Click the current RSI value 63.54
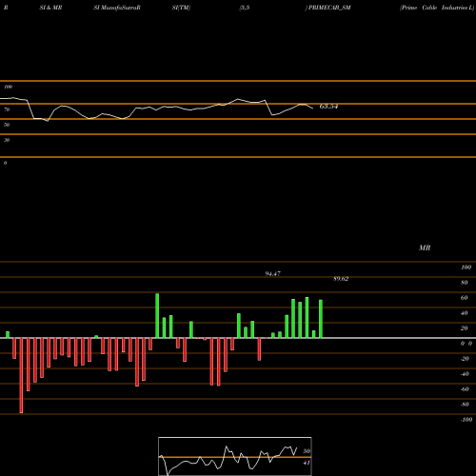The width and height of the screenshot is (476, 476). point(328,107)
